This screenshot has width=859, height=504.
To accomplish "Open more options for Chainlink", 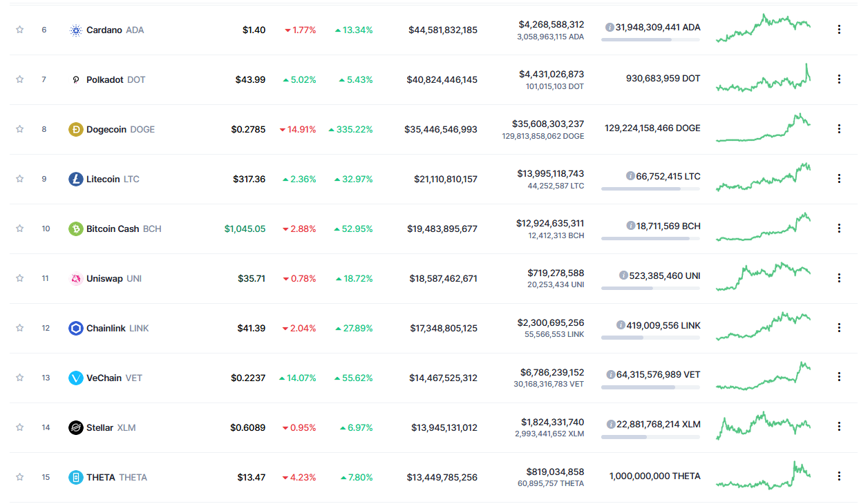I will pyautogui.click(x=839, y=328).
